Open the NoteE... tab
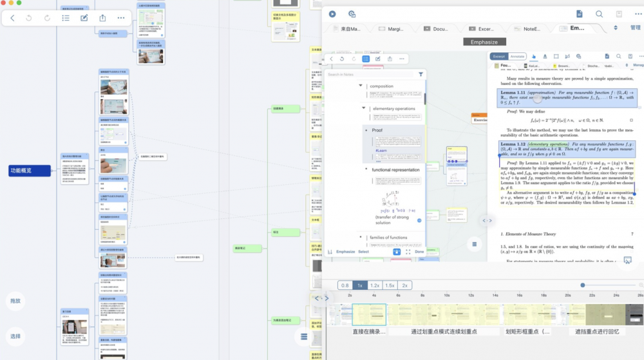The height and width of the screenshot is (360, 644). (x=527, y=29)
